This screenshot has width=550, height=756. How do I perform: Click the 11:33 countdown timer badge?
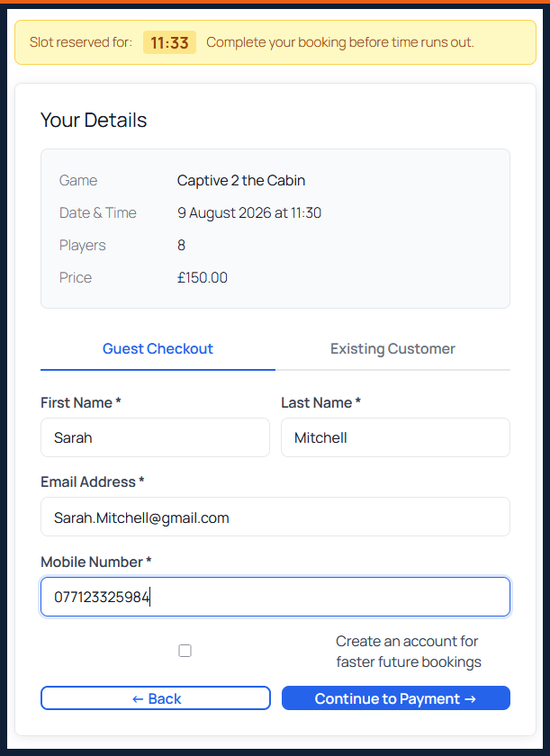pyautogui.click(x=169, y=42)
